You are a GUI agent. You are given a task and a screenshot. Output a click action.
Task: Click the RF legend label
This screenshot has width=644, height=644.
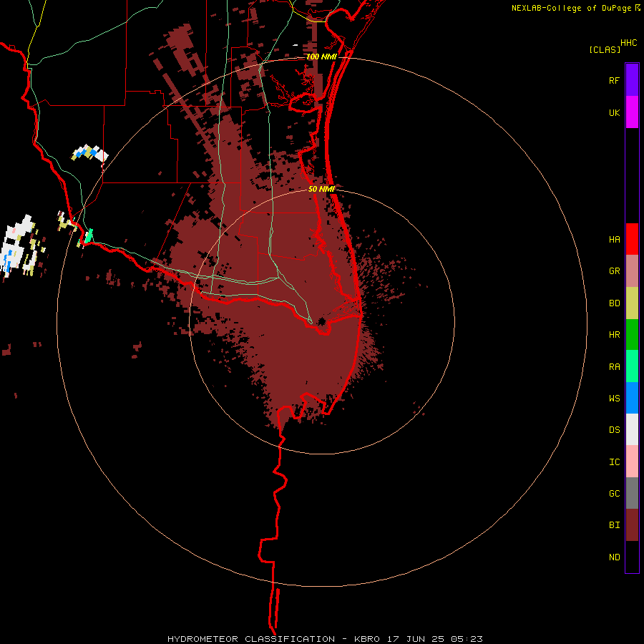point(614,80)
